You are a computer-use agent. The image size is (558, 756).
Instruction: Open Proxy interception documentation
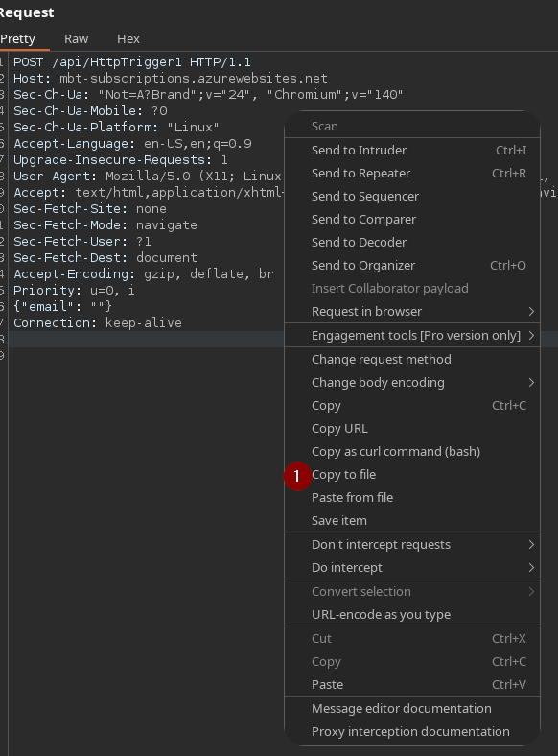412,731
